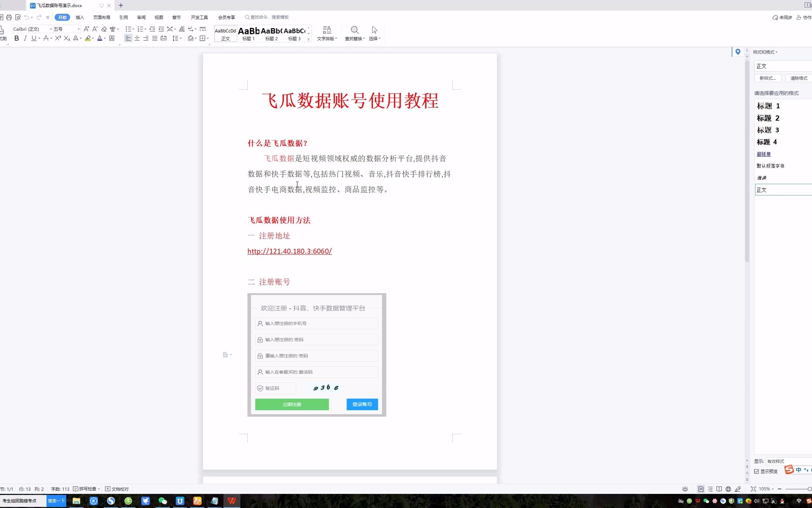Switch to the 审阅 tab
812x508 pixels.
[x=141, y=17]
